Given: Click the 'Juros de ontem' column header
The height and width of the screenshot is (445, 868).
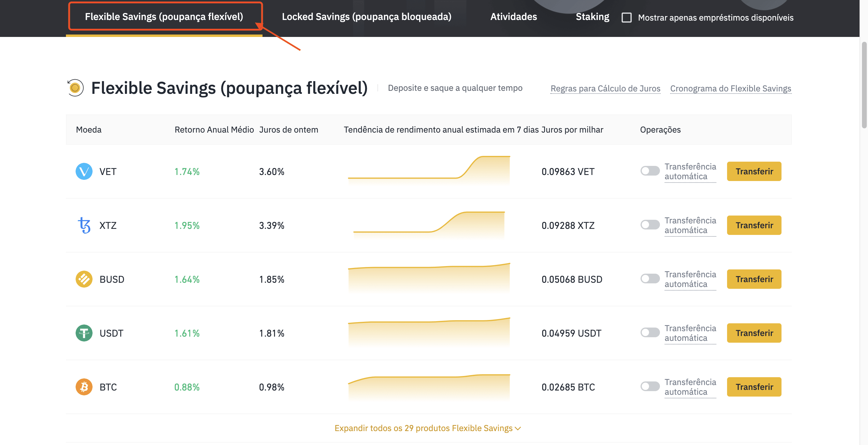Looking at the screenshot, I should pyautogui.click(x=289, y=130).
